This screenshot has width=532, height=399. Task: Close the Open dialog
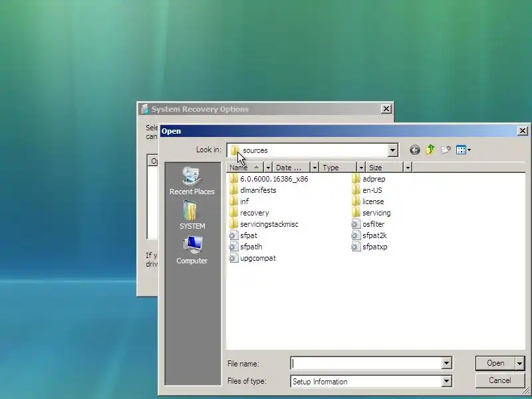tap(523, 131)
